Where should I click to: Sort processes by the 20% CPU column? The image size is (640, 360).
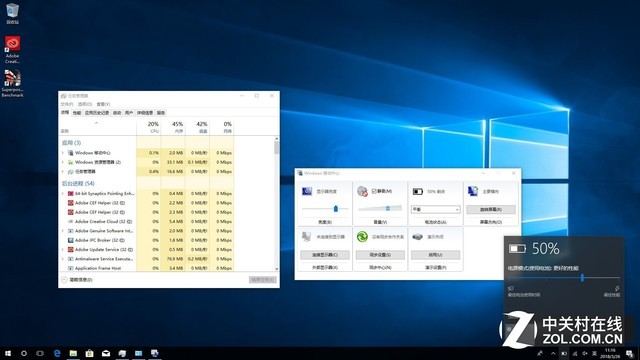pos(149,127)
